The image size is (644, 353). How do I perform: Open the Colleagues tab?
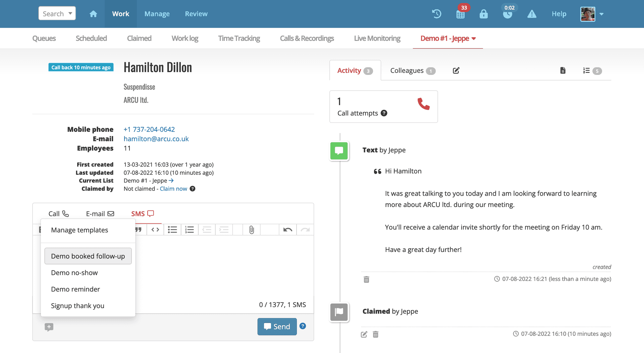[x=413, y=70]
